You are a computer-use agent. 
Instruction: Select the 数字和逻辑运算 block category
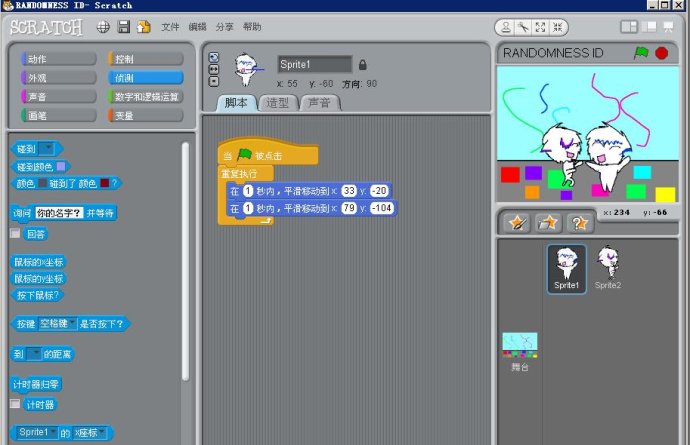click(146, 97)
